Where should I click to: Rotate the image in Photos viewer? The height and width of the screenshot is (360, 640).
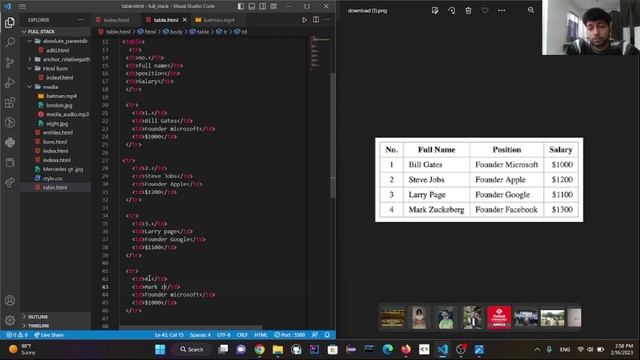pyautogui.click(x=451, y=10)
